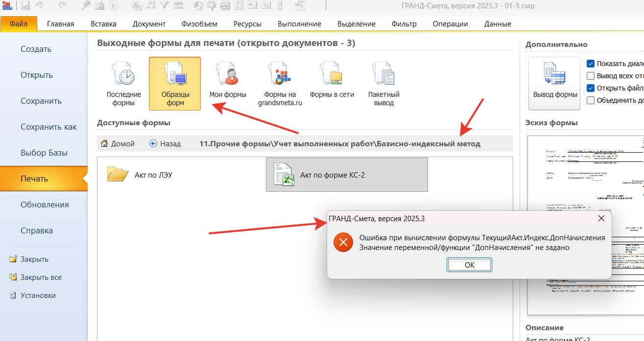The image size is (644, 341).
Task: Select Образцы форм category
Action: tap(175, 84)
